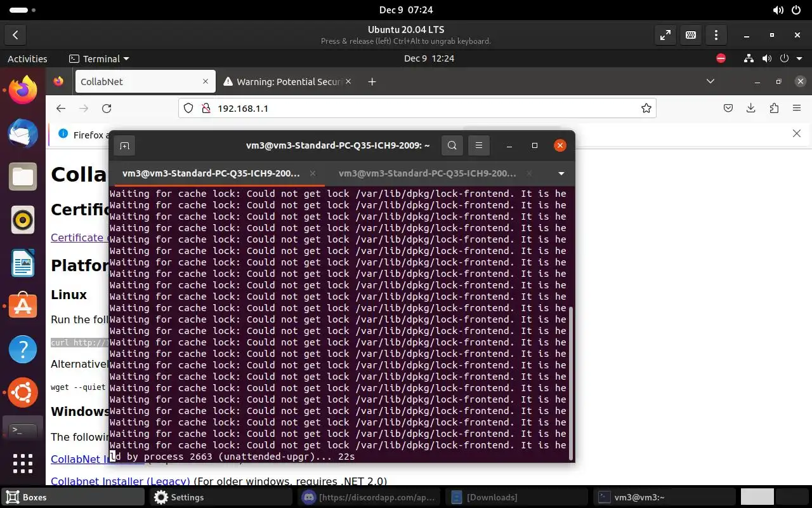Switch to Boxes in the taskbar

(x=73, y=497)
